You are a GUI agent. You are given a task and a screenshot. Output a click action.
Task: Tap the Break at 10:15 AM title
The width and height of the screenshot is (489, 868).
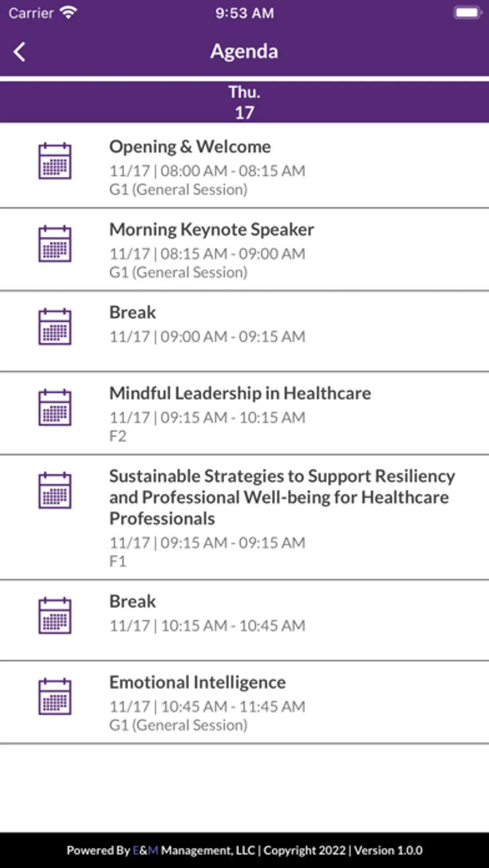(x=133, y=601)
